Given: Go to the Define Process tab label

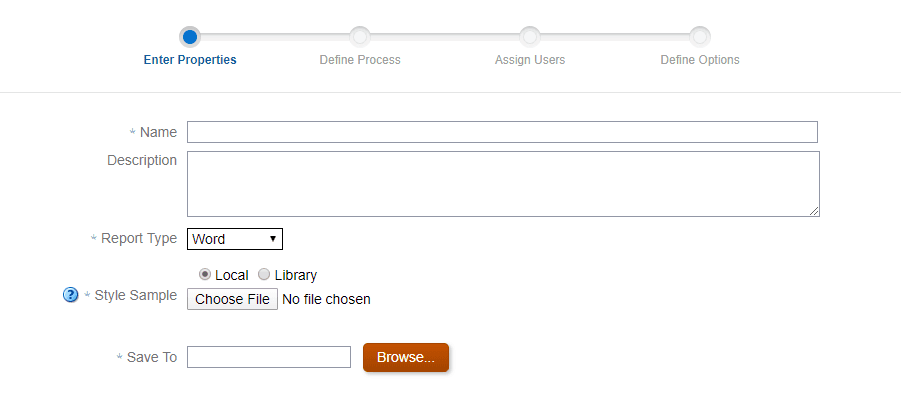Looking at the screenshot, I should [x=360, y=60].
